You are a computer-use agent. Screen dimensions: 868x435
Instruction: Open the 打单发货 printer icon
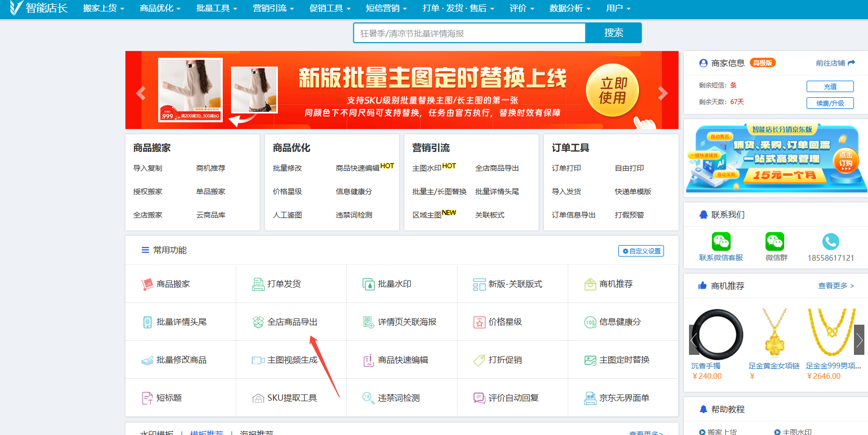[258, 284]
